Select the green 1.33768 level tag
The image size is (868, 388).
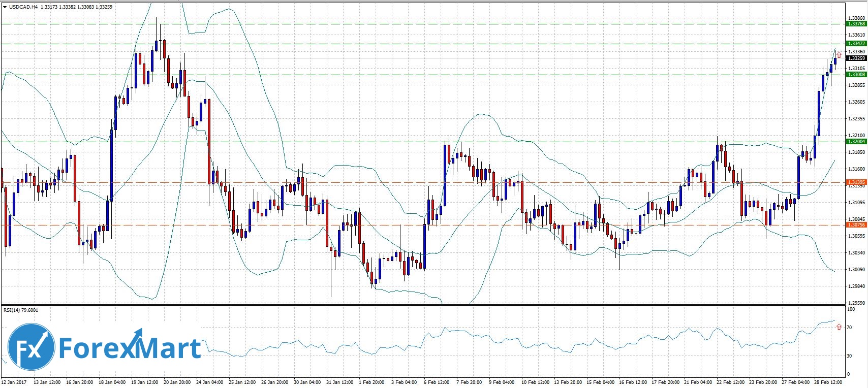pyautogui.click(x=856, y=24)
